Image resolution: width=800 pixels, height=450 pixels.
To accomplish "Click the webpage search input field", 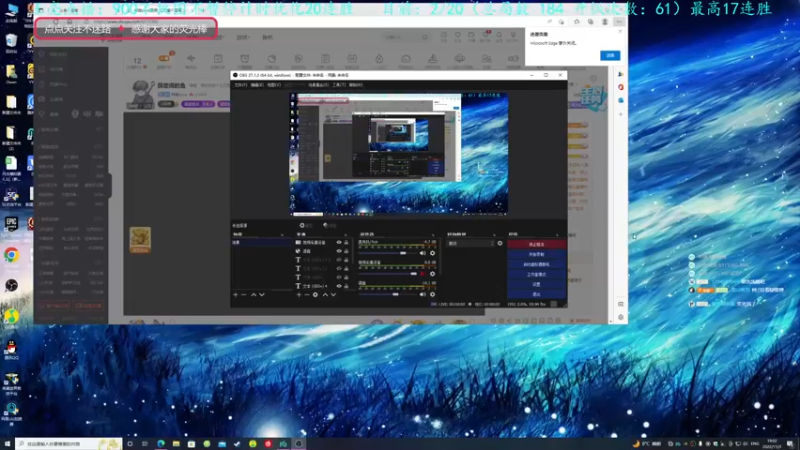I will point(402,37).
